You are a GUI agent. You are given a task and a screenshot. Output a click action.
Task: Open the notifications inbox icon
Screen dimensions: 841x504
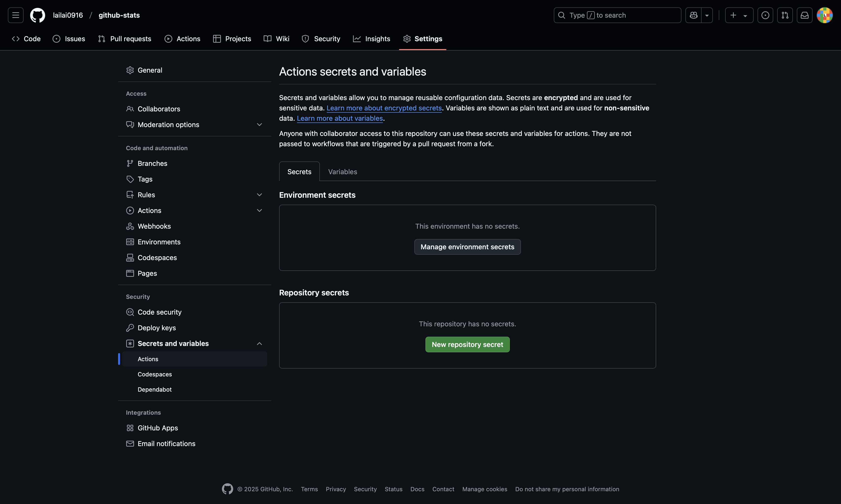805,15
